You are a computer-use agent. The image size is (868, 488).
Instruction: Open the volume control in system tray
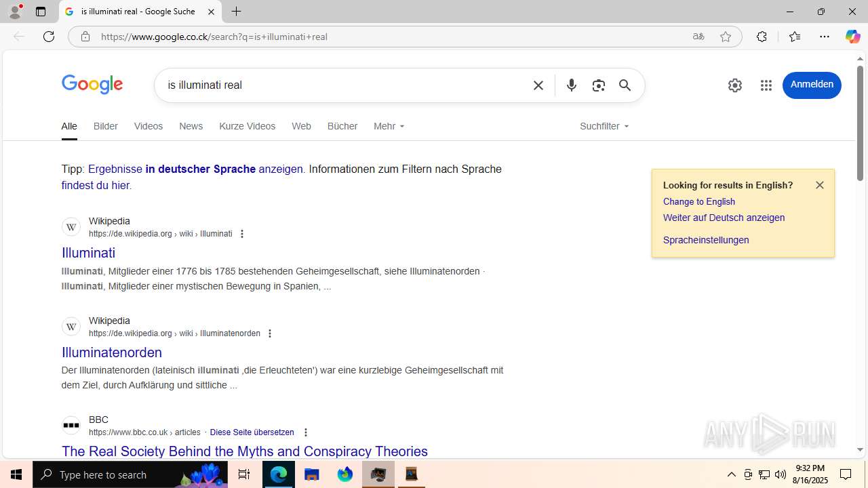tap(781, 474)
